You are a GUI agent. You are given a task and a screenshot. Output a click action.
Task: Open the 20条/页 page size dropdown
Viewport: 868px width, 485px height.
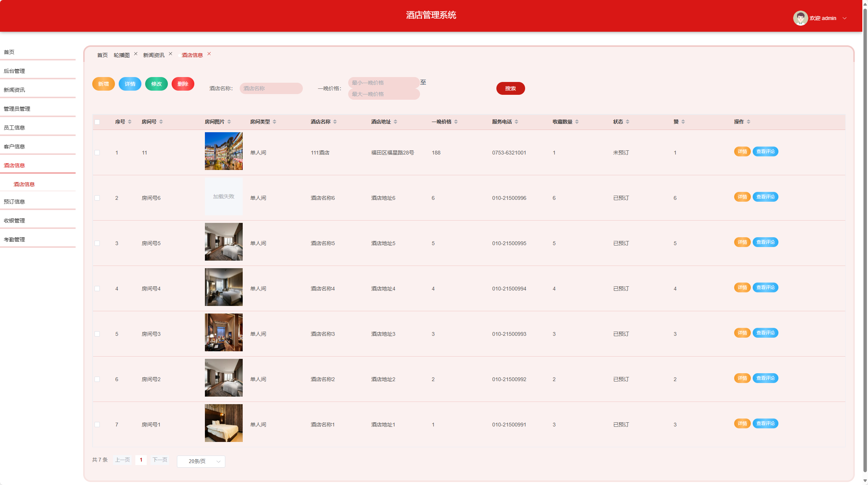coord(201,461)
